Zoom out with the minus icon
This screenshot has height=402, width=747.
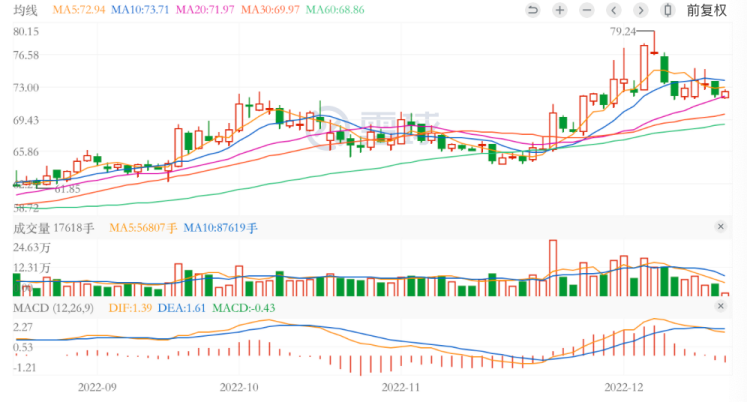tap(587, 10)
